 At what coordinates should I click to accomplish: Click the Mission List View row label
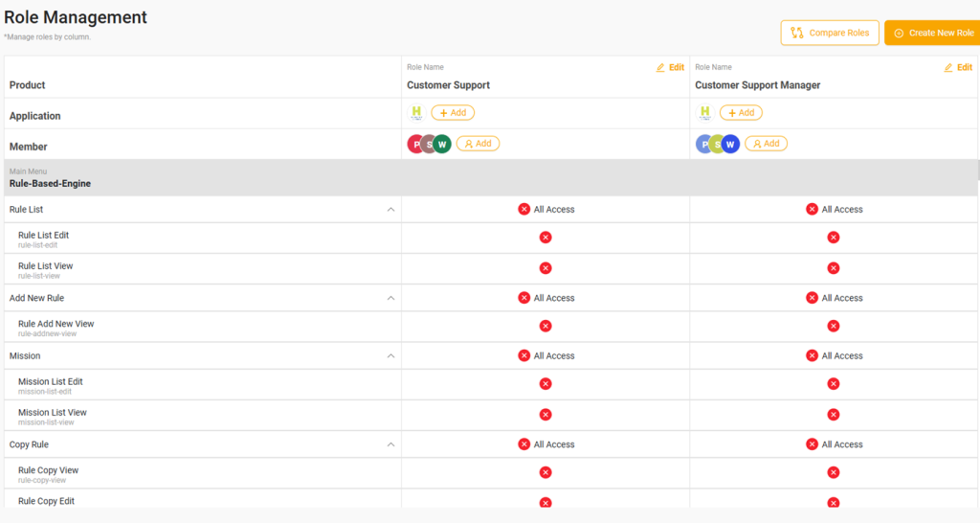pyautogui.click(x=52, y=412)
